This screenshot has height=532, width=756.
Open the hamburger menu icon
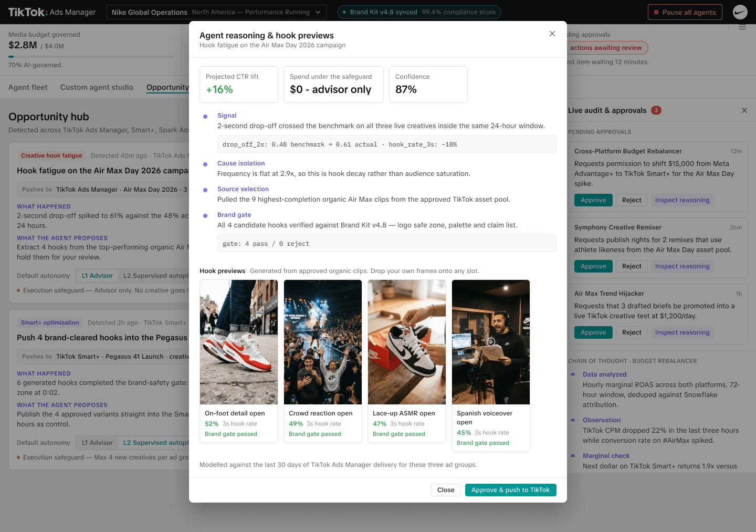pyautogui.click(x=742, y=27)
